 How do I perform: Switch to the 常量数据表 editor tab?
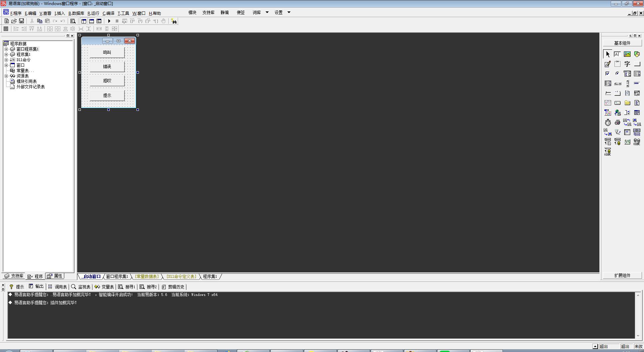(x=147, y=276)
